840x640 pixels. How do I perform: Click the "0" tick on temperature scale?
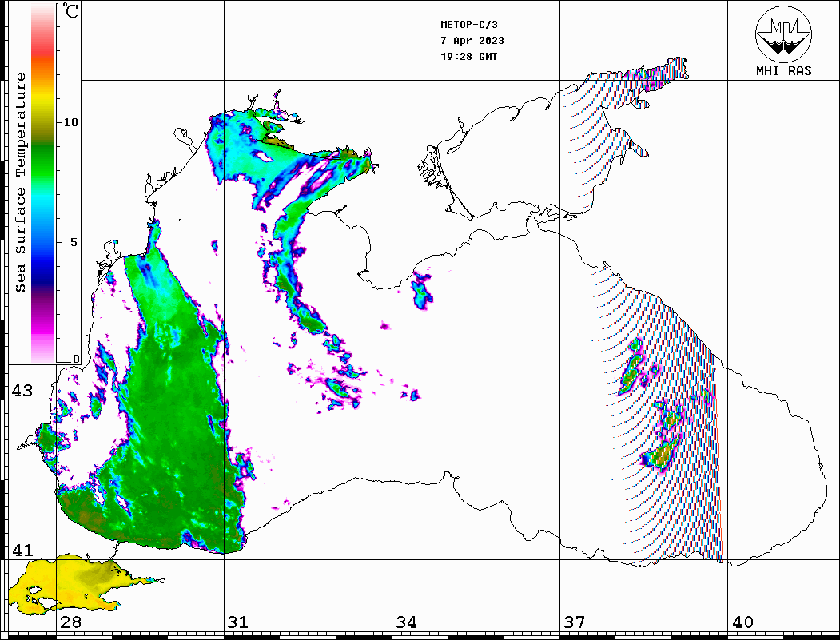[x=76, y=359]
